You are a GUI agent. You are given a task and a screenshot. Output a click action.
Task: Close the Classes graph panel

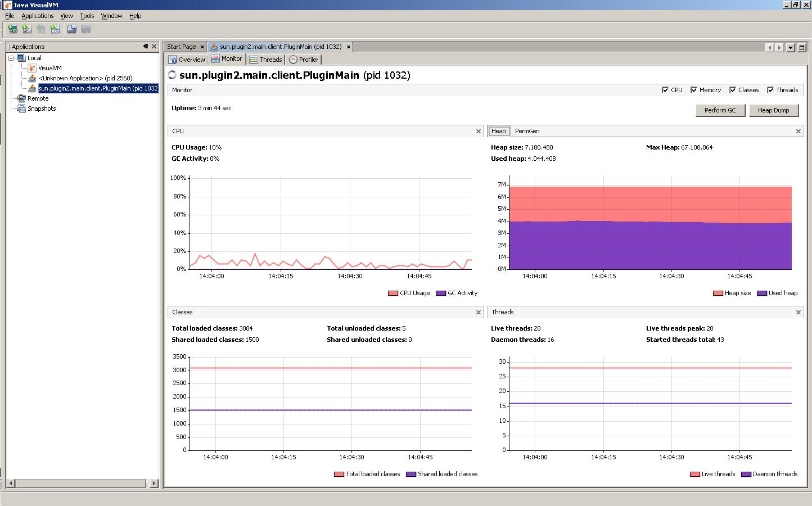click(479, 313)
